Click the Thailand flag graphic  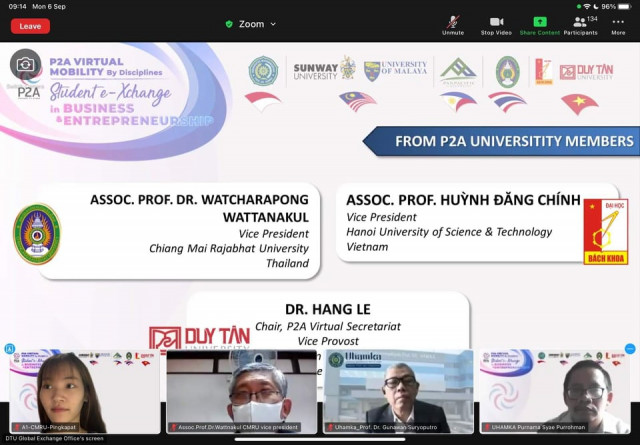(507, 101)
